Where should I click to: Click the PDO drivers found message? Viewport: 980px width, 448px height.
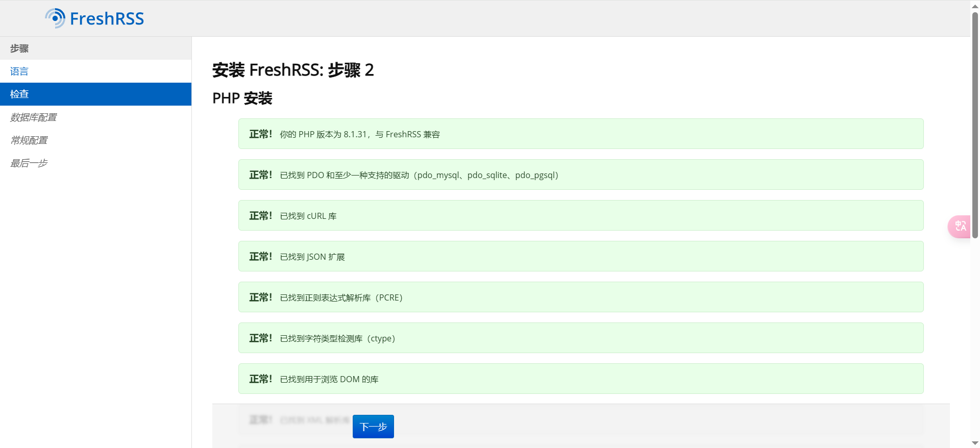[581, 175]
